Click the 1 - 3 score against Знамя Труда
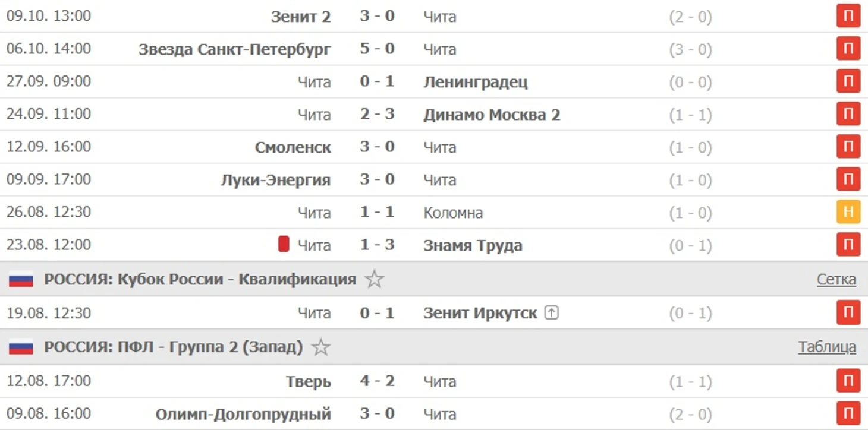This screenshot has width=868, height=430. click(377, 245)
